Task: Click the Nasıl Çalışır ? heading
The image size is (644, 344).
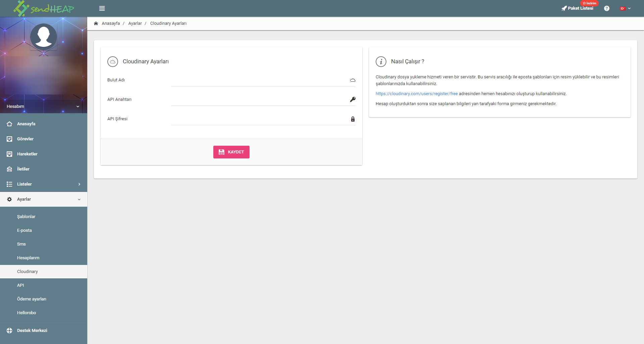Action: pos(408,62)
